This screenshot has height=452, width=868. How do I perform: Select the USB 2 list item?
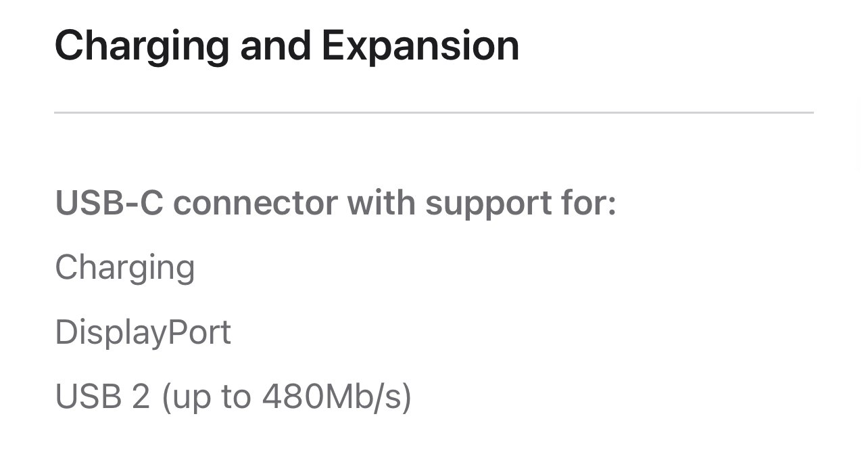233,397
